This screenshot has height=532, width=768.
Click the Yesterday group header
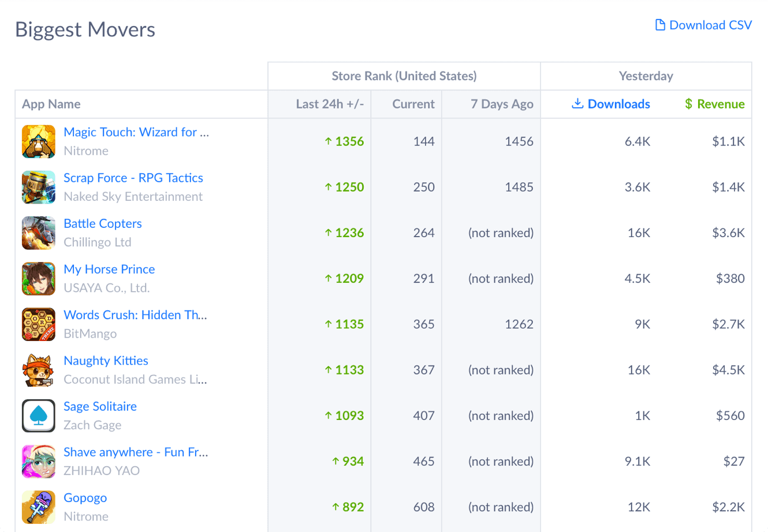click(x=646, y=76)
